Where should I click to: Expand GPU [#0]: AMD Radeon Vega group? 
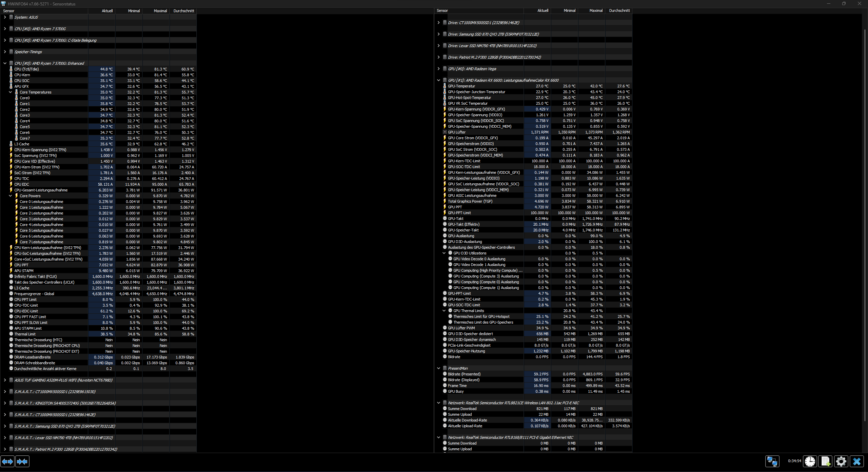(x=438, y=69)
